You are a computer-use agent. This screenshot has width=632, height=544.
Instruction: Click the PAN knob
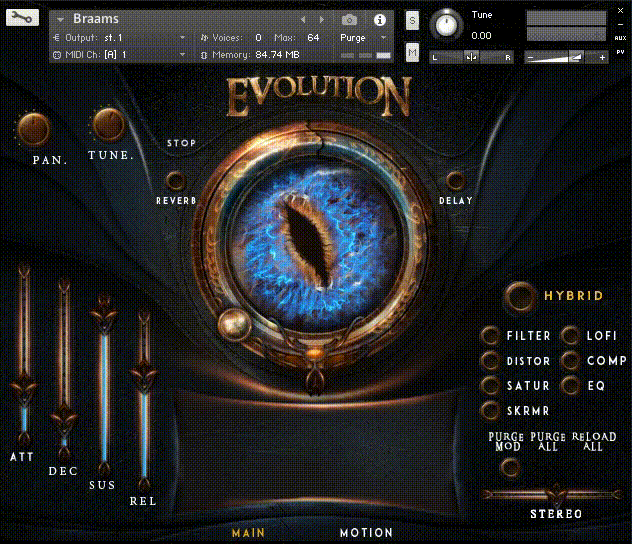tap(34, 129)
